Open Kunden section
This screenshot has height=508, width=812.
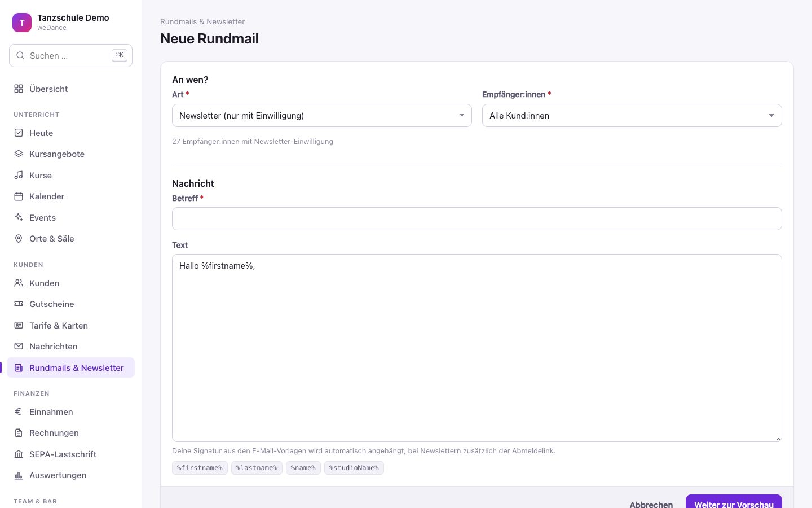point(71,283)
